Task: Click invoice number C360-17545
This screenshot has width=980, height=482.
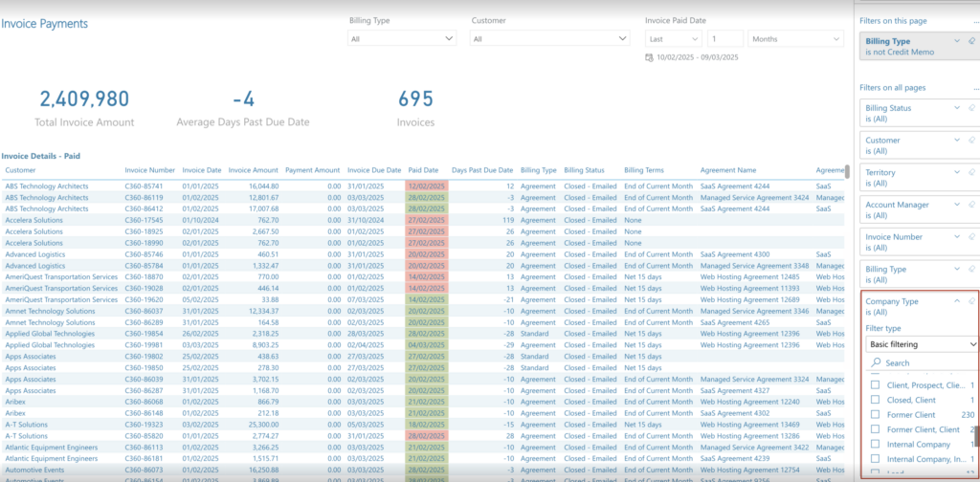Action: click(144, 220)
